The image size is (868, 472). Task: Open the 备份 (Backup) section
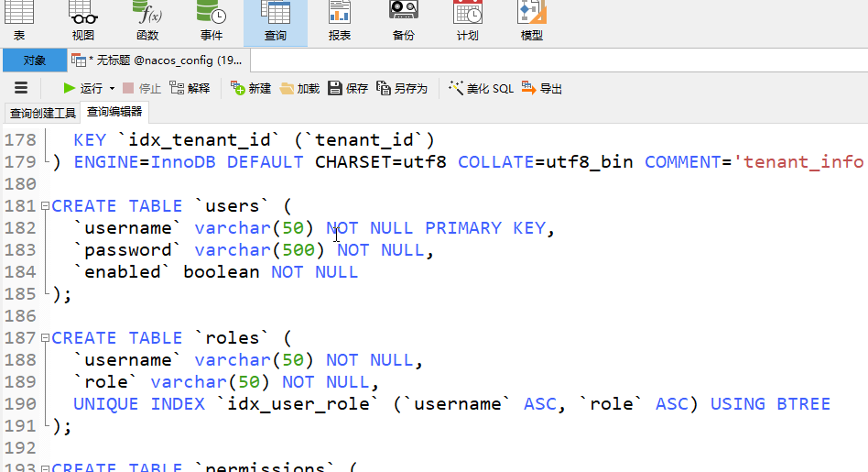pos(404,22)
